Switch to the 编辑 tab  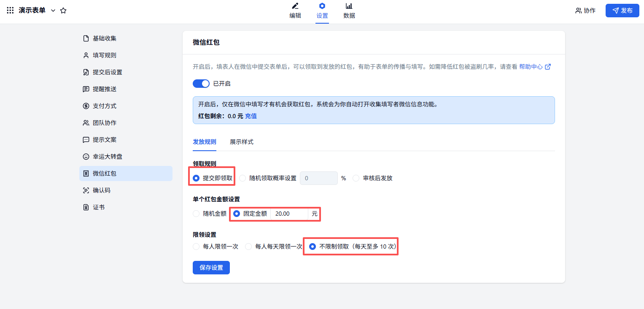coord(295,11)
